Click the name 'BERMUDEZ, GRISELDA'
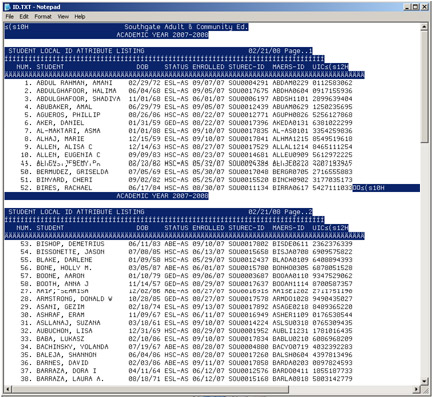The image size is (432, 397). [x=72, y=172]
